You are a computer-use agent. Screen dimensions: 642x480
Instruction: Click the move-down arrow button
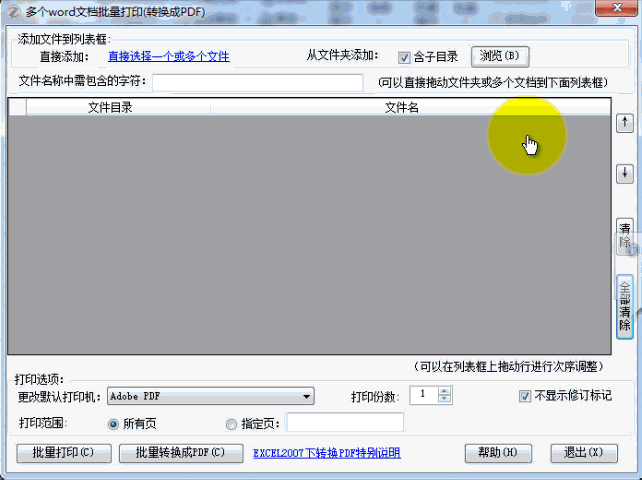coord(625,173)
